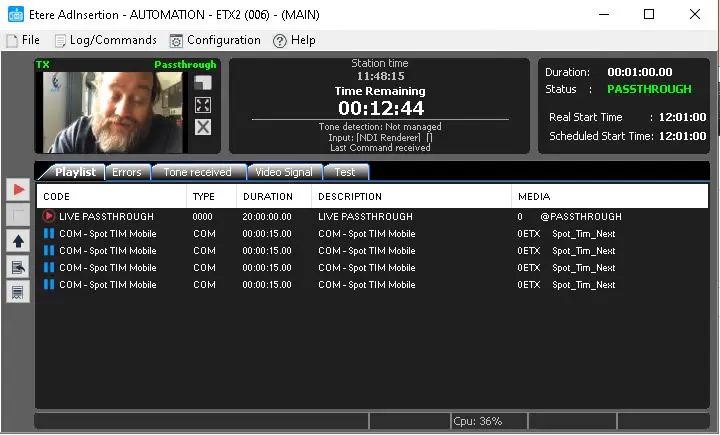Select the last COM - Spot TIM Mobile row

pyautogui.click(x=108, y=285)
